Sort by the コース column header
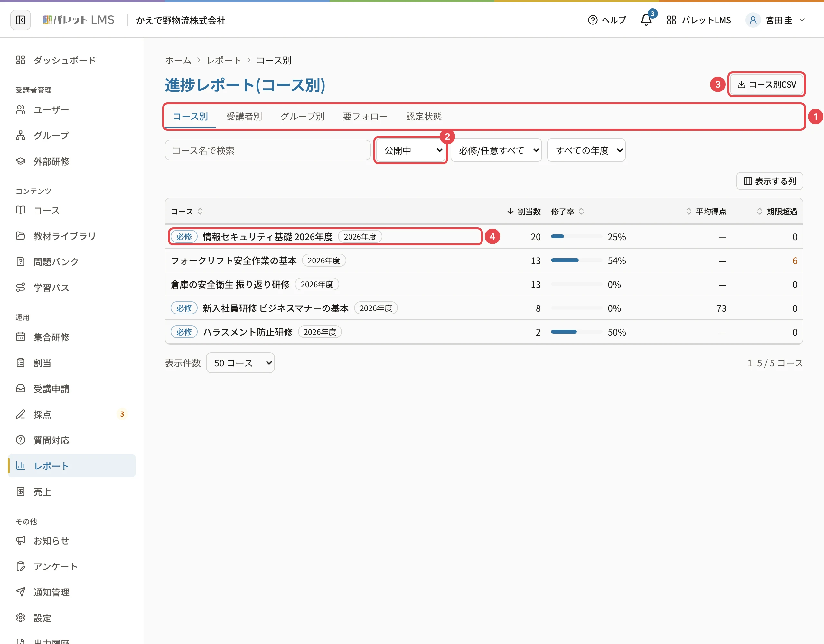The width and height of the screenshot is (824, 644). click(187, 212)
